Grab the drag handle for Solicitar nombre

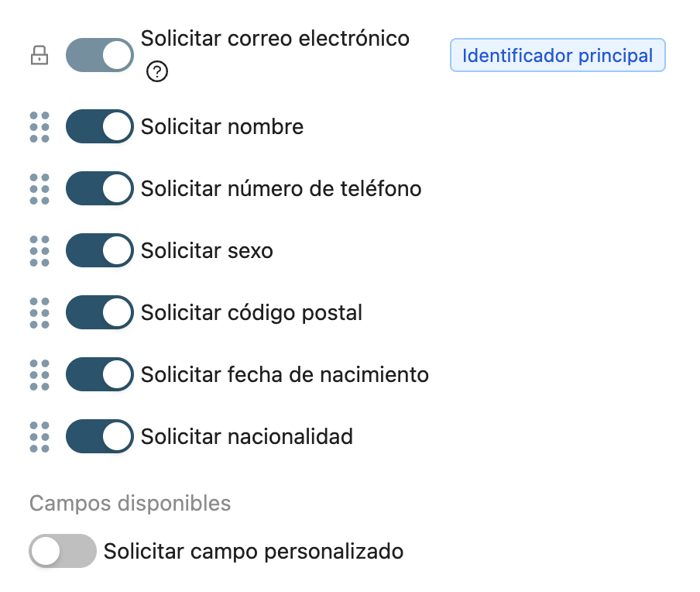tap(39, 127)
